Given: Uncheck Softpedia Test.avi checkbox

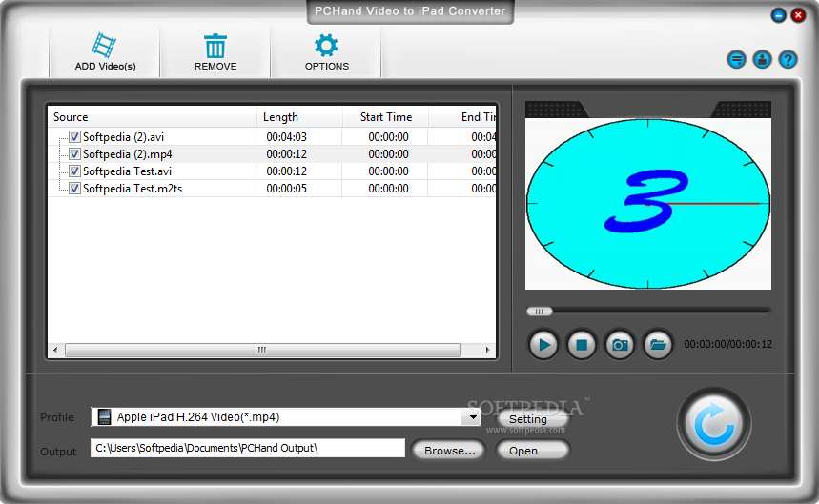Looking at the screenshot, I should pos(74,171).
